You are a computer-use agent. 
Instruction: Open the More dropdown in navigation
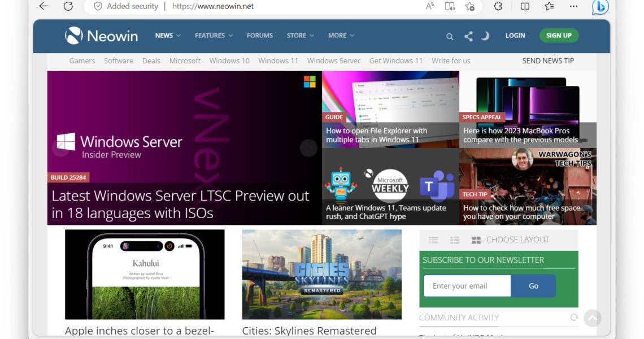(x=341, y=36)
